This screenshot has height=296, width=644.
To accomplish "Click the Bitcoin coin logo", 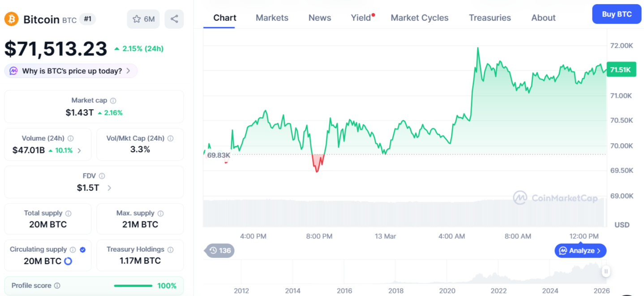I will (11, 19).
